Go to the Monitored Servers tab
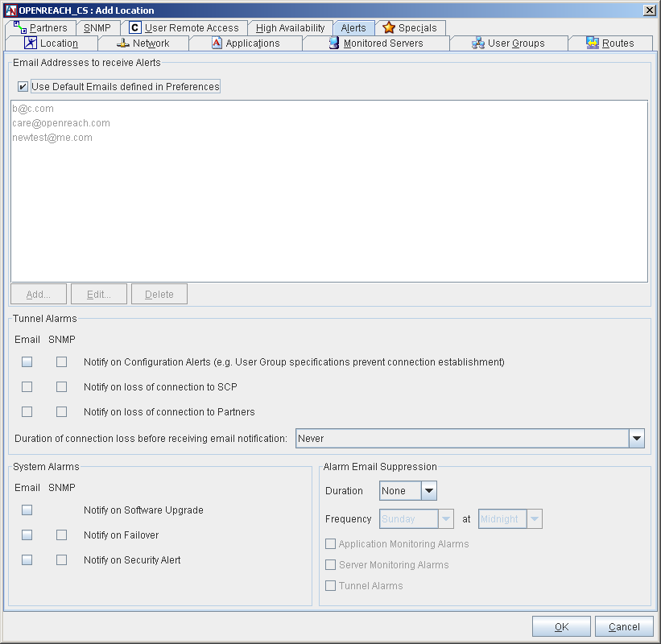This screenshot has width=661, height=644. [376, 43]
